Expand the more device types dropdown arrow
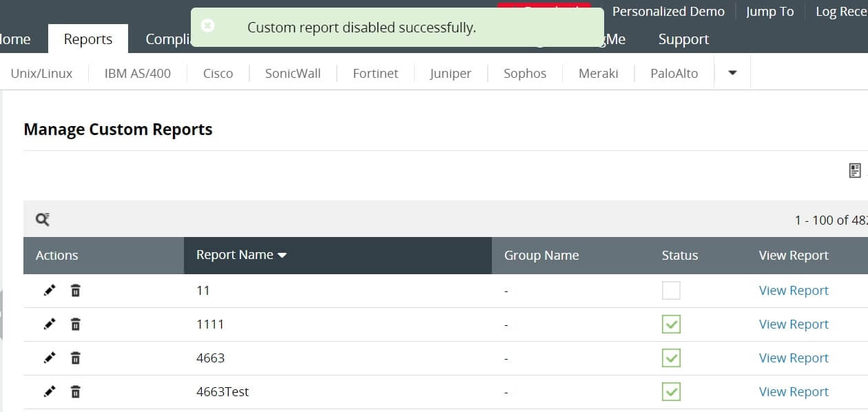The image size is (868, 412). pyautogui.click(x=732, y=73)
